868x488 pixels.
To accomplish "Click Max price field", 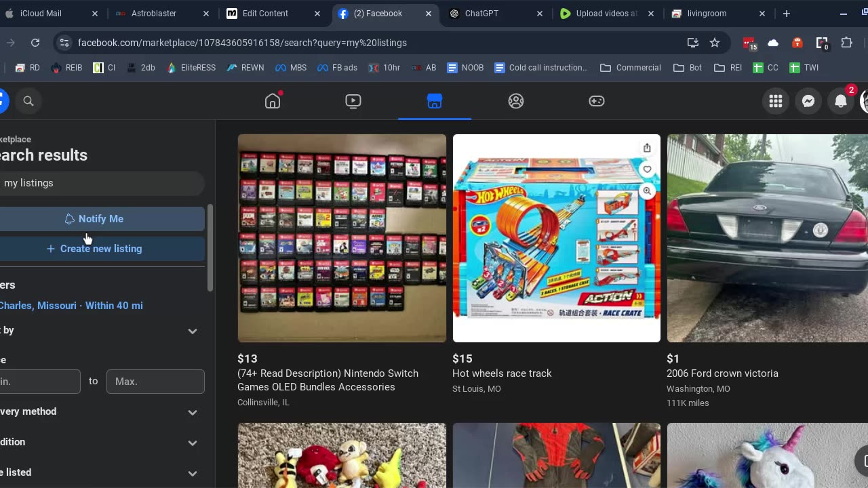I will [155, 382].
